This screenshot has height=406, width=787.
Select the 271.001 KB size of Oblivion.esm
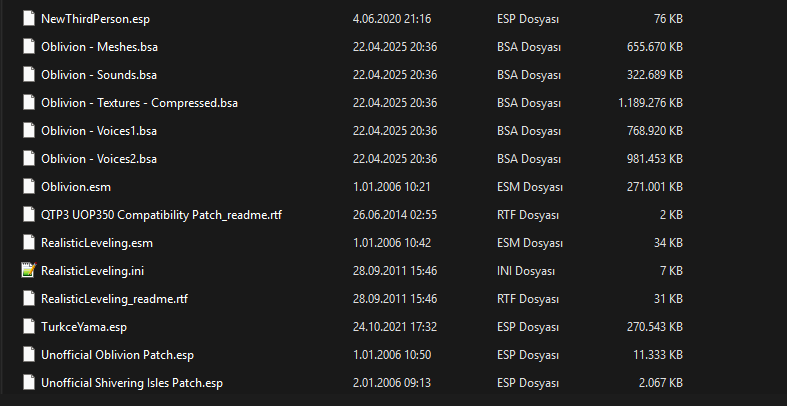pyautogui.click(x=655, y=187)
